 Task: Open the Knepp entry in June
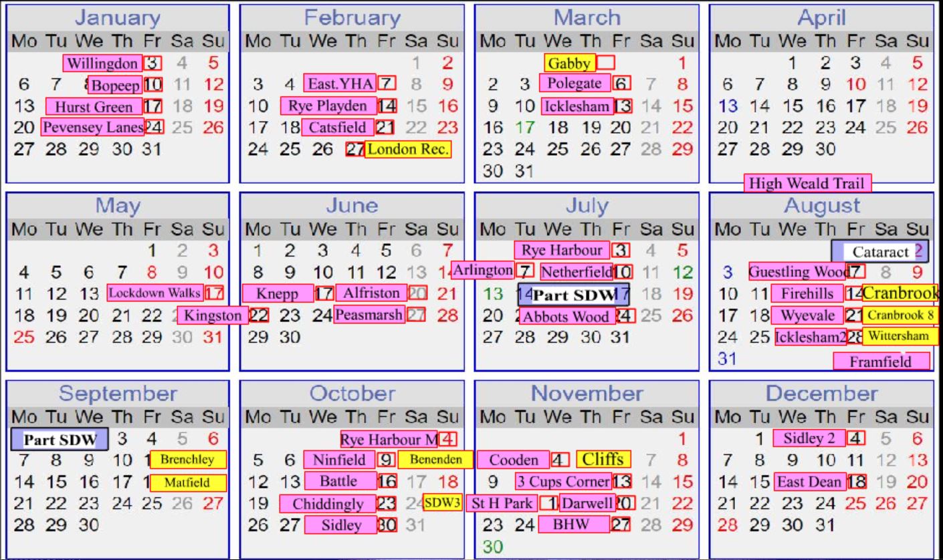click(278, 294)
